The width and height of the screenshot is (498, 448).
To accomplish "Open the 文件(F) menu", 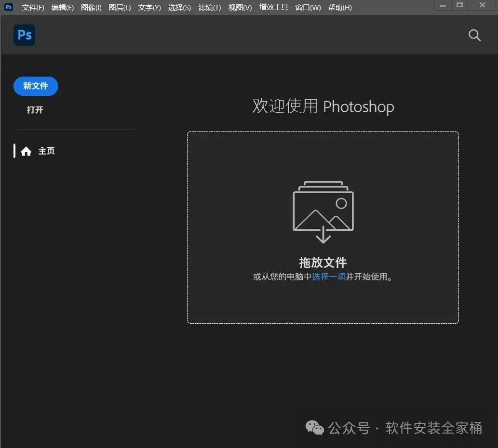I will pos(33,7).
